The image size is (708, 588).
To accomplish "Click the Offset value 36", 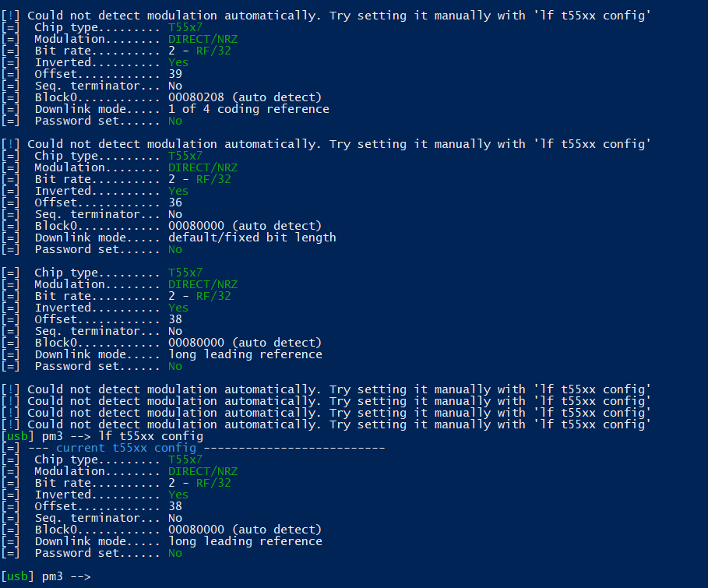I will coord(175,202).
